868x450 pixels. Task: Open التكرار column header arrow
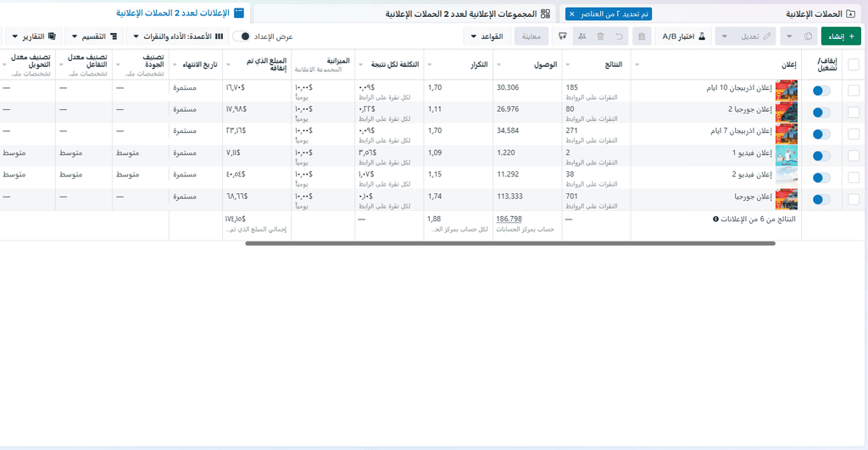(430, 65)
